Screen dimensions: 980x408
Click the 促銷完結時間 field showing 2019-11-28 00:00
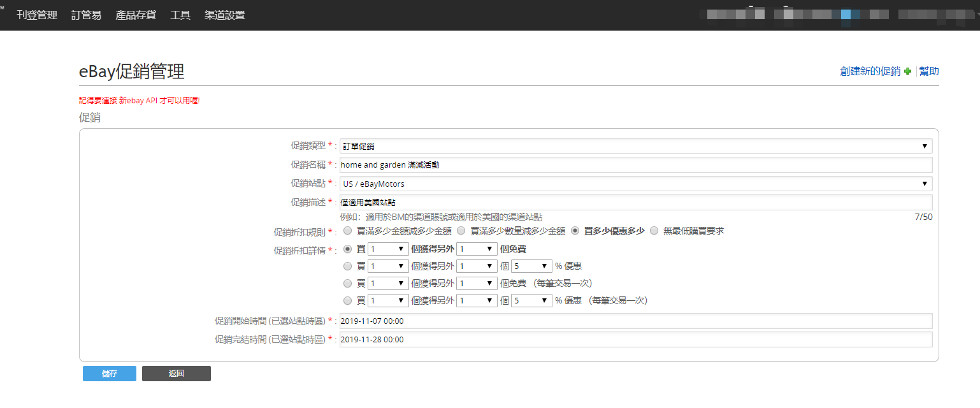636,339
